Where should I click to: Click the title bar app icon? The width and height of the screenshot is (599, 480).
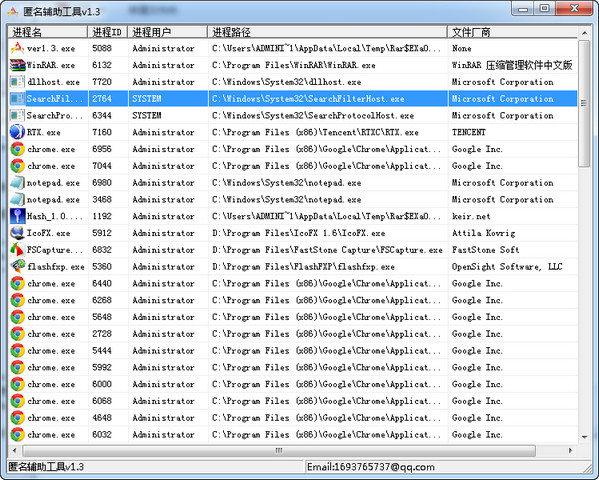point(13,11)
